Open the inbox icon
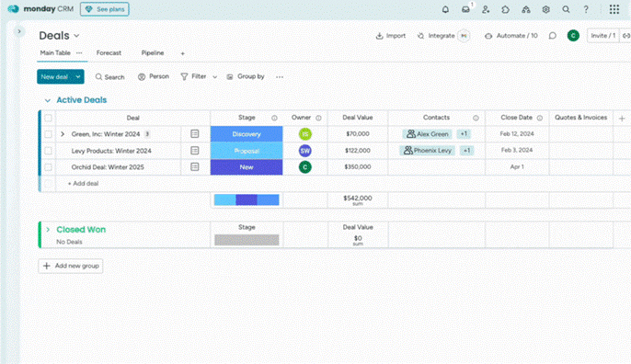The height and width of the screenshot is (364, 631). (x=465, y=9)
